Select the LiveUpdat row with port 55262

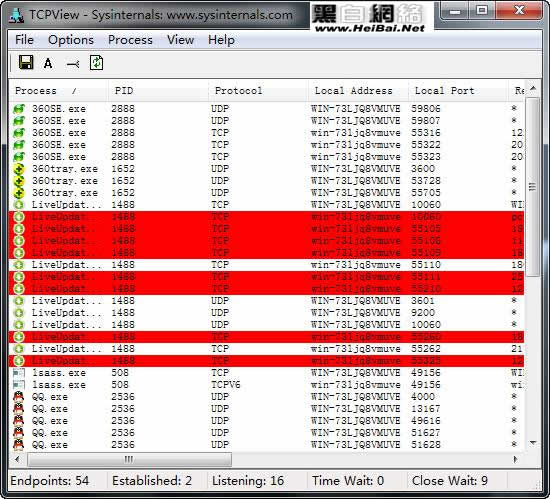coord(267,349)
